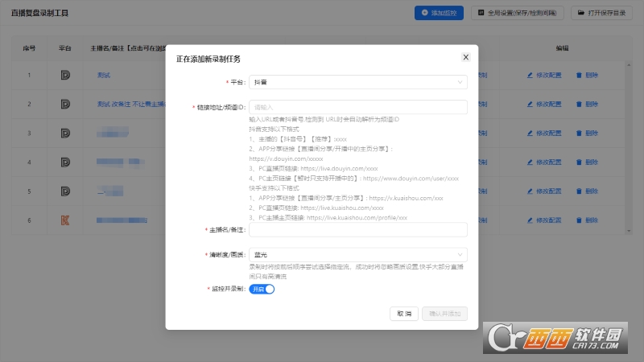Click the Douyin platform icon in row 3
Viewport: 644px width, 362px height.
[x=65, y=133]
